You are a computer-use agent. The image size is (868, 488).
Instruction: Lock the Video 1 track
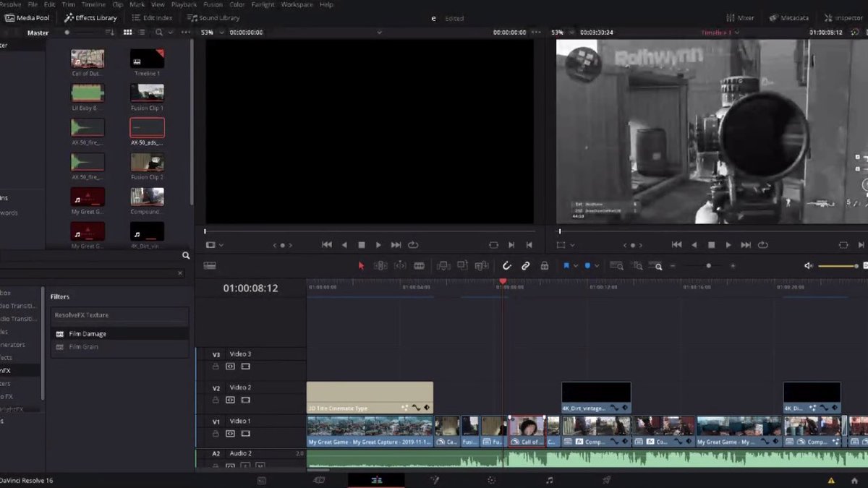pyautogui.click(x=216, y=434)
